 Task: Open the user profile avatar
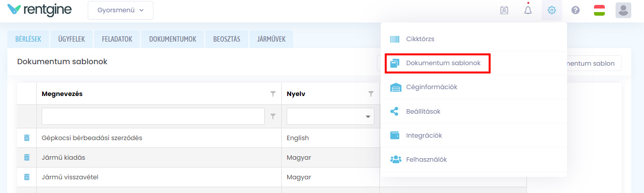pyautogui.click(x=623, y=10)
